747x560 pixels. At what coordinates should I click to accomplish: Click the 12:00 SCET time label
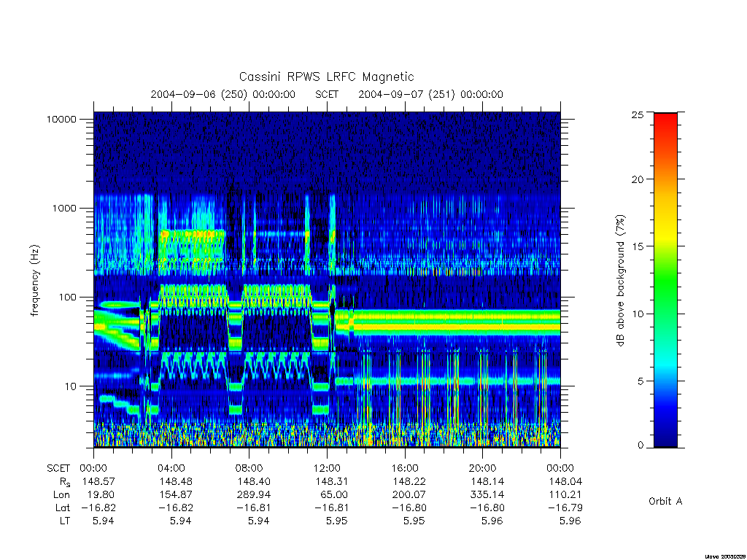(327, 468)
